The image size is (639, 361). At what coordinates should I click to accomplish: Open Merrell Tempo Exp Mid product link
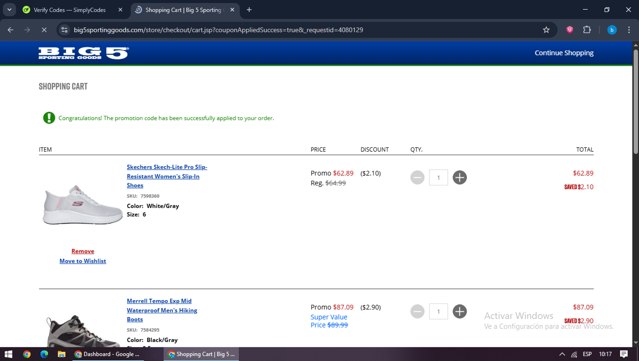coord(162,310)
